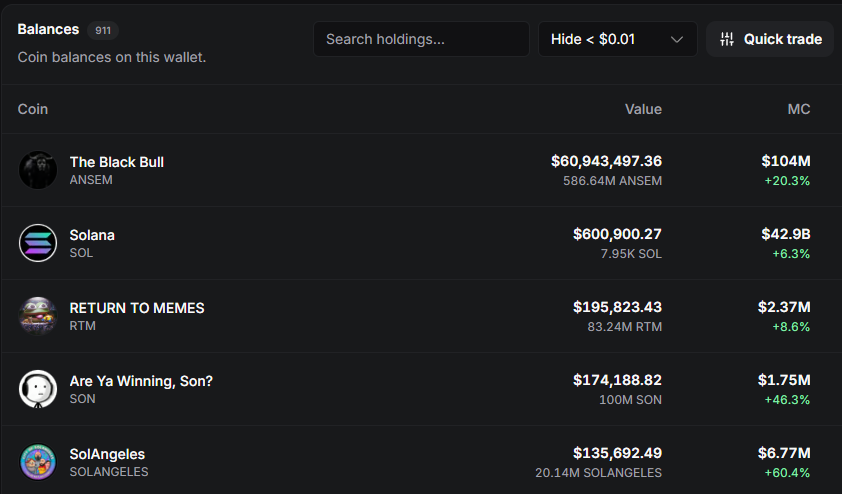Expand the filter dropdown chevron arrow

(x=677, y=40)
